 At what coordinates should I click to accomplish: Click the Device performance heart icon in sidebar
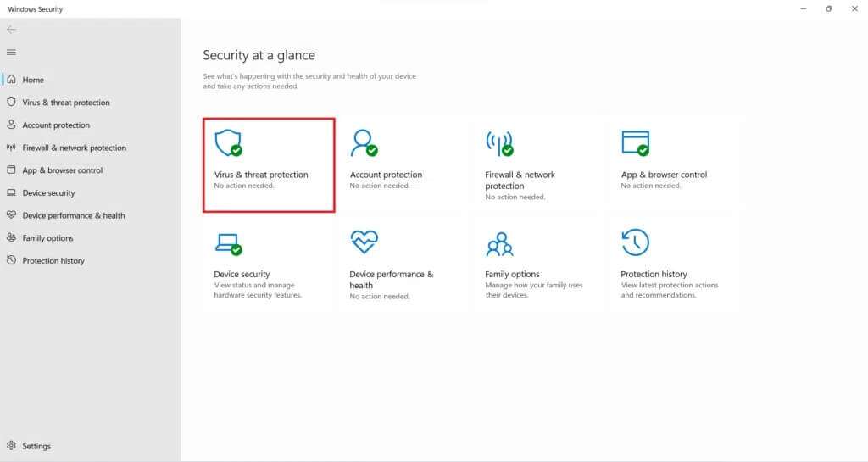pyautogui.click(x=11, y=214)
